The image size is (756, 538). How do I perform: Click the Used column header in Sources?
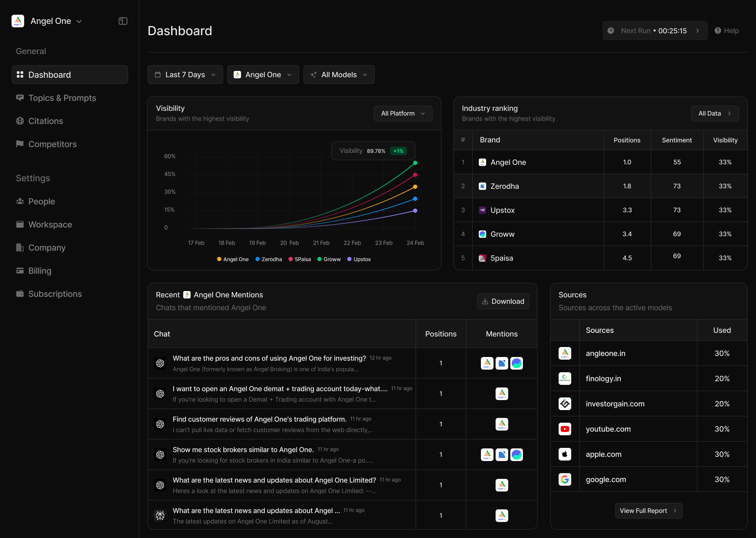point(722,330)
